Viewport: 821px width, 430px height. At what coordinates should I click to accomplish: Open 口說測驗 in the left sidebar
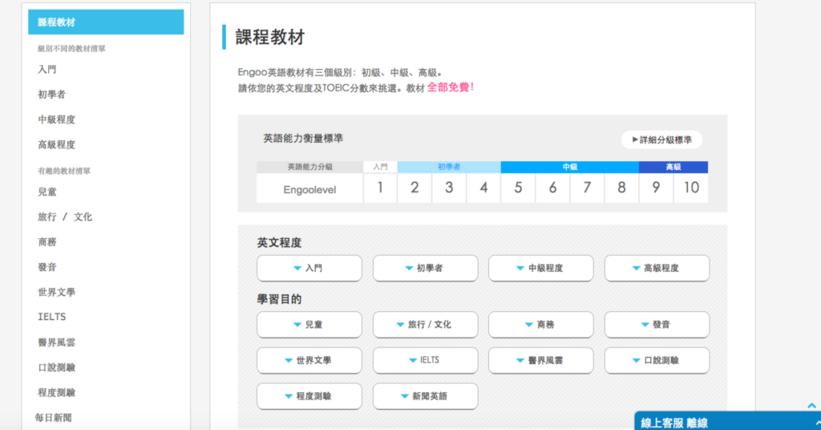[57, 367]
